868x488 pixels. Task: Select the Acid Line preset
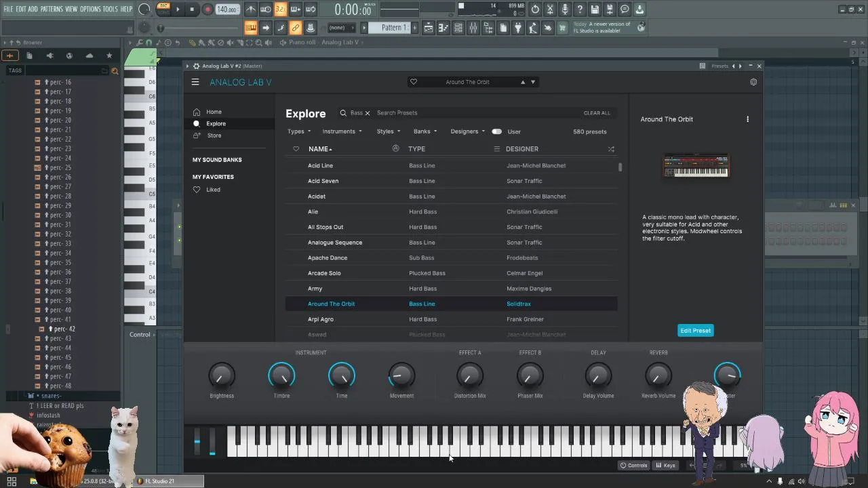[451, 165]
